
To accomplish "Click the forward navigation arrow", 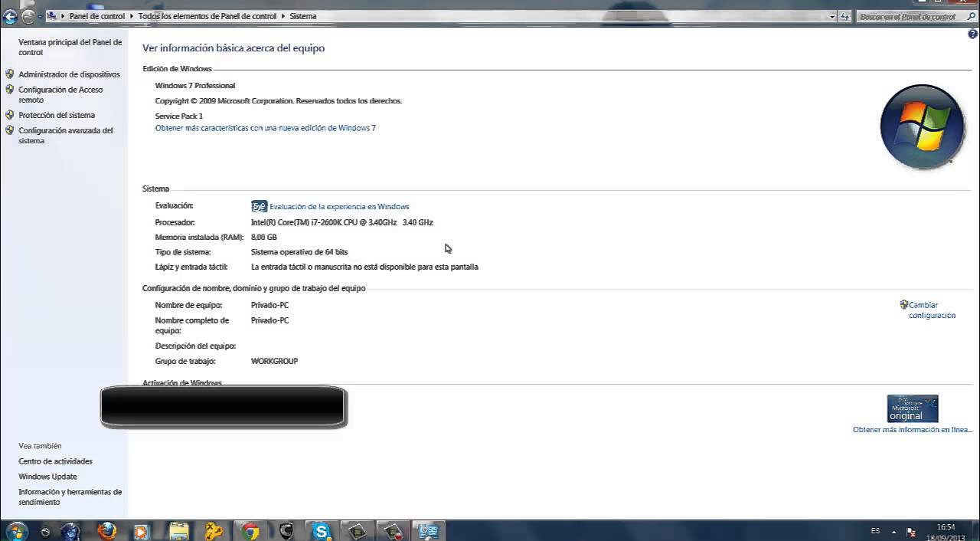I will pyautogui.click(x=28, y=16).
